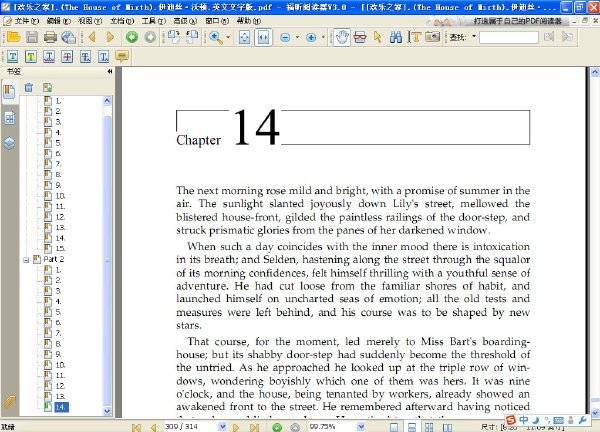The width and height of the screenshot is (600, 432).
Task: Select bookmark 14. under Part 2
Action: (60, 407)
